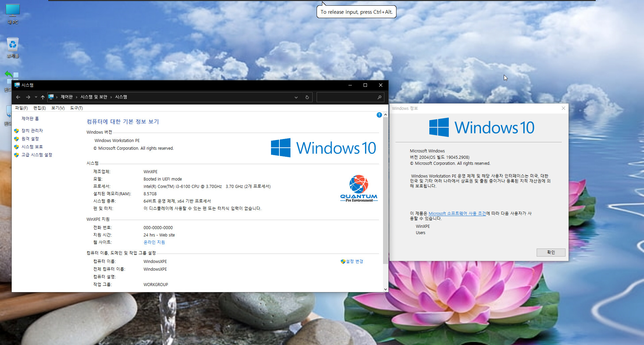Open 시스템 보호 from sidebar
644x345 pixels.
click(x=32, y=147)
